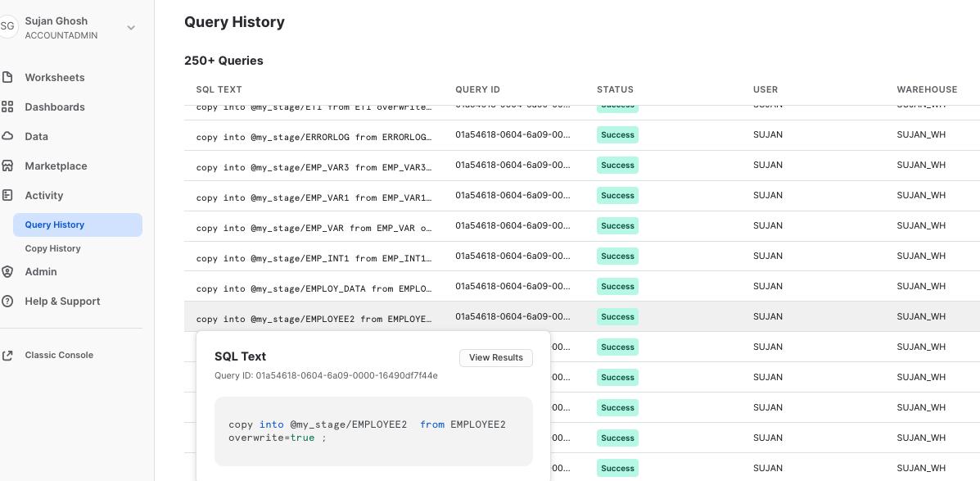The width and height of the screenshot is (980, 481).
Task: Click the View Results button
Action: [496, 358]
